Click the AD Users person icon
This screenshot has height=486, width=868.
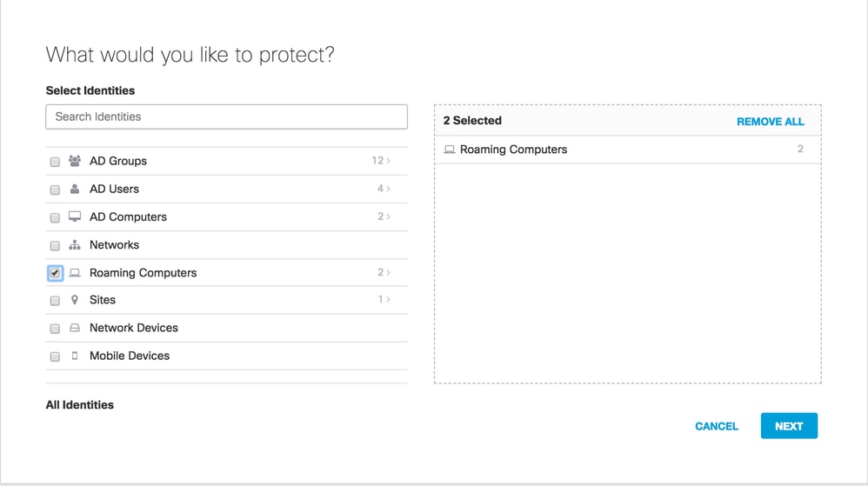pos(75,189)
